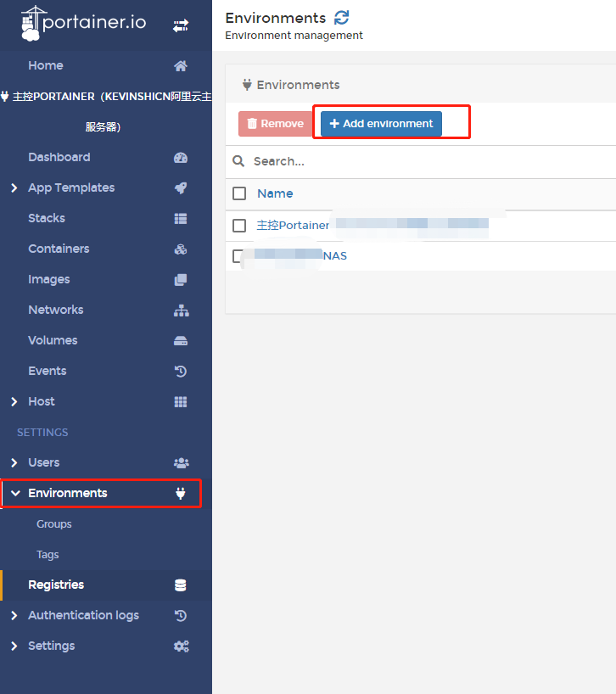Open the NAS environment link
Screen dimensions: 616x694
tap(335, 256)
